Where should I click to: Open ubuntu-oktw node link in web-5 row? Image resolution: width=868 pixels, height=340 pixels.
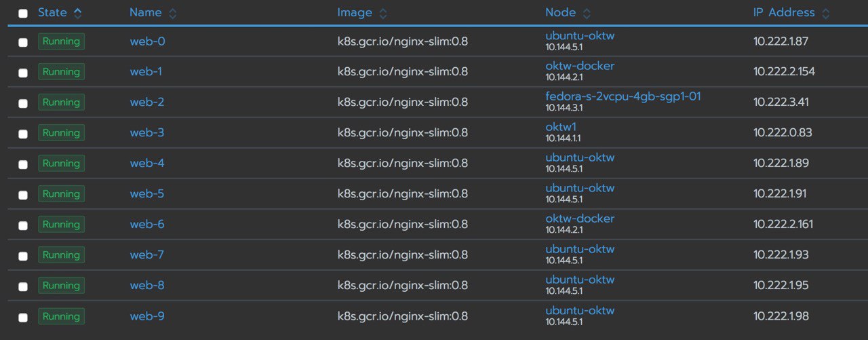click(580, 189)
